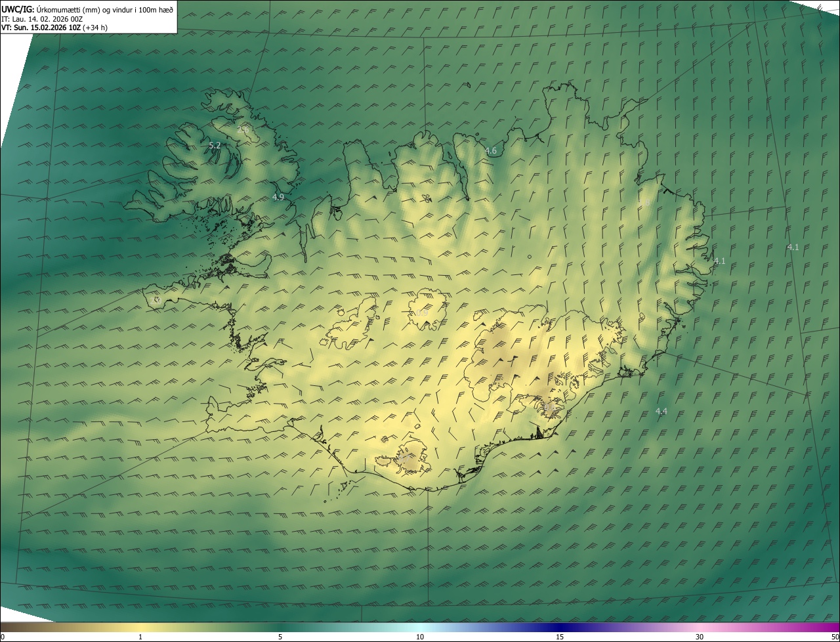Click the 4.1 value on the far-right grid line

tap(793, 247)
